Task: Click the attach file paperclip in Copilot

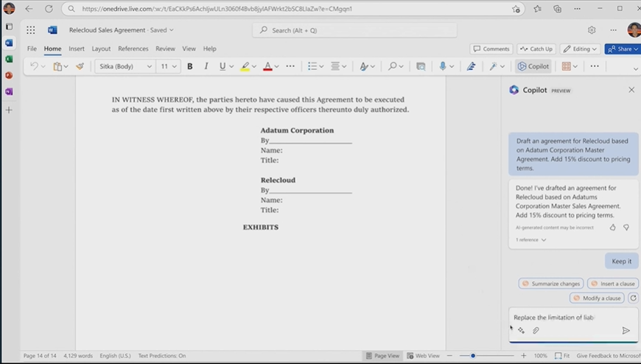Action: [536, 331]
